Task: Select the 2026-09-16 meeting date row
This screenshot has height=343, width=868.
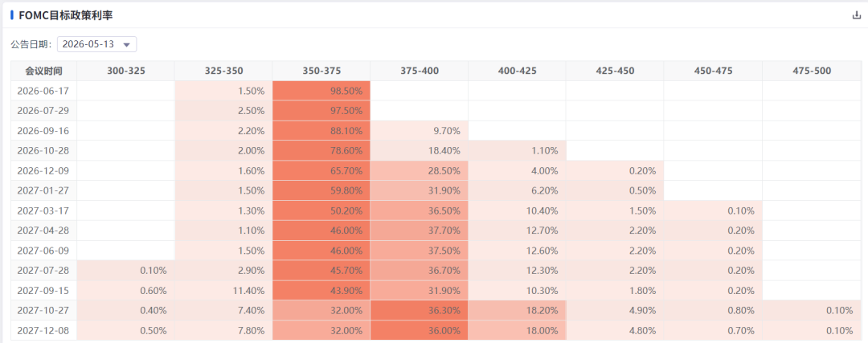Action: [436, 131]
